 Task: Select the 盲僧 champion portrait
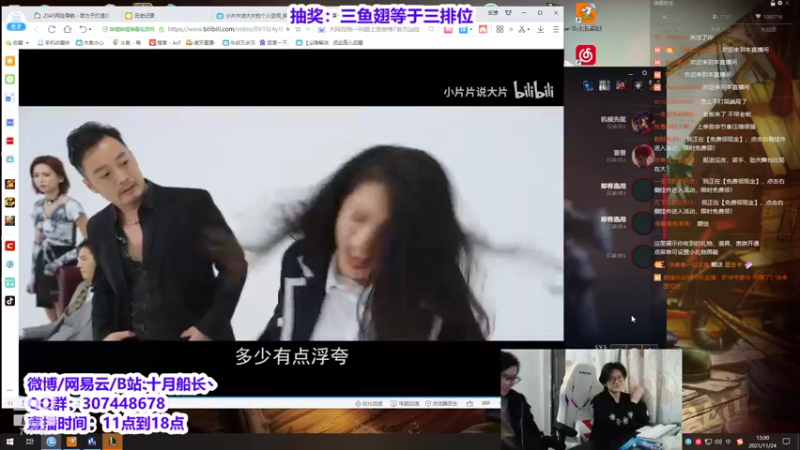click(642, 156)
